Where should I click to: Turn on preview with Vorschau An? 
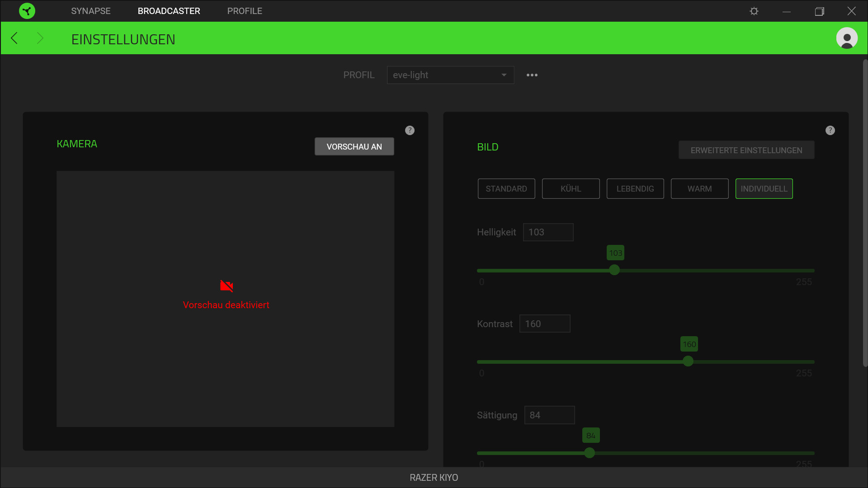click(354, 147)
